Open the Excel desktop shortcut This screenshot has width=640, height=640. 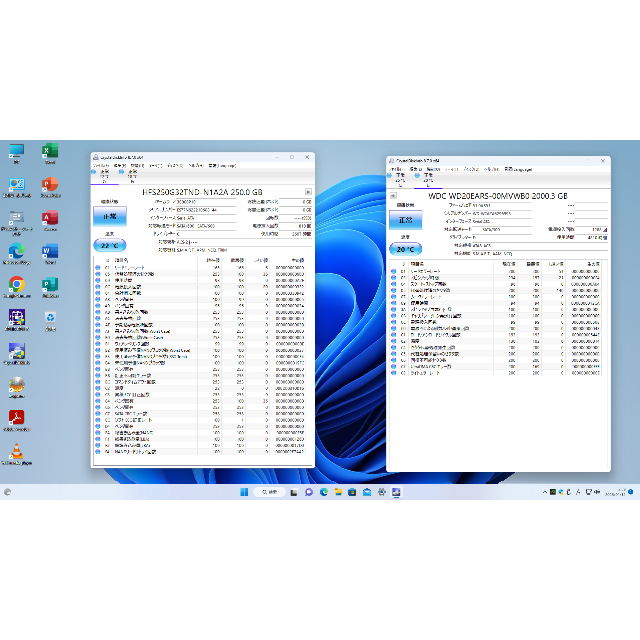coord(50,153)
